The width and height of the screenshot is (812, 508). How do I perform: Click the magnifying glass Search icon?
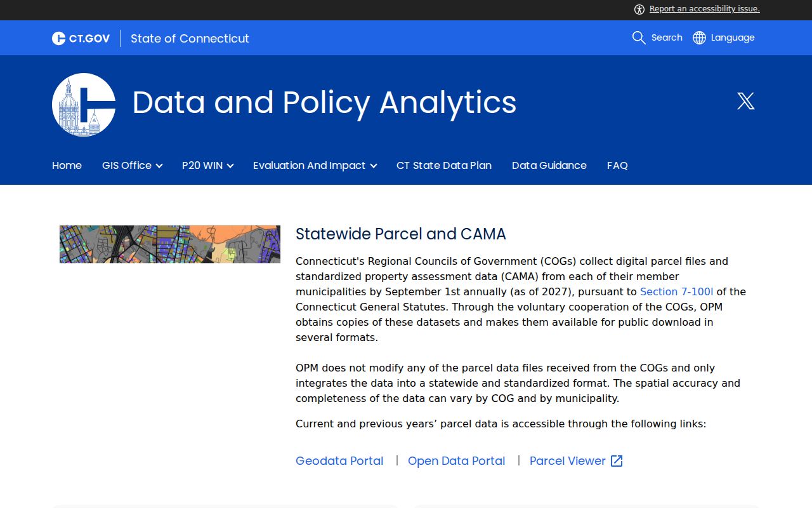point(639,37)
